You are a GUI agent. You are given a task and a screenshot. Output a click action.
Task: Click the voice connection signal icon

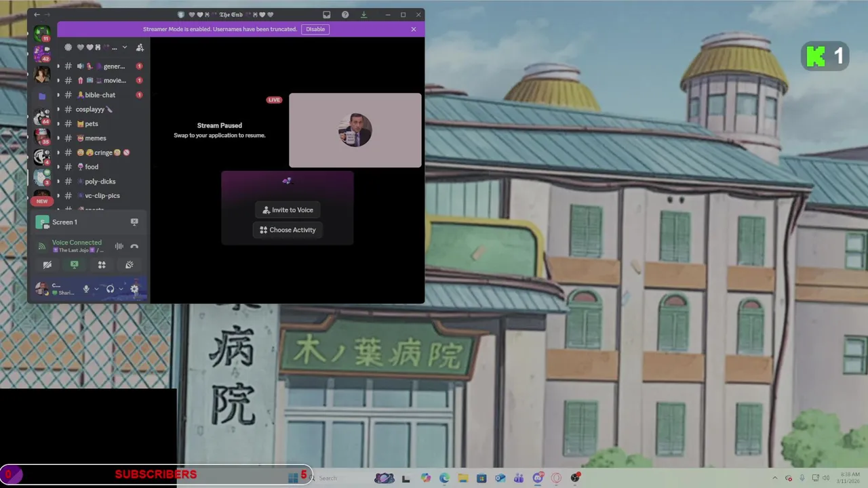(42, 246)
